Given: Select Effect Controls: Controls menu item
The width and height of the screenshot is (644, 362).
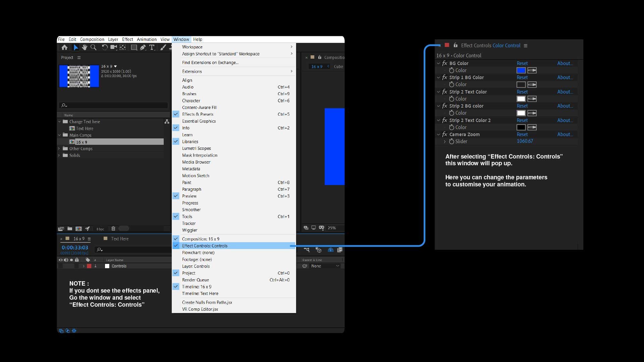Looking at the screenshot, I should [205, 246].
